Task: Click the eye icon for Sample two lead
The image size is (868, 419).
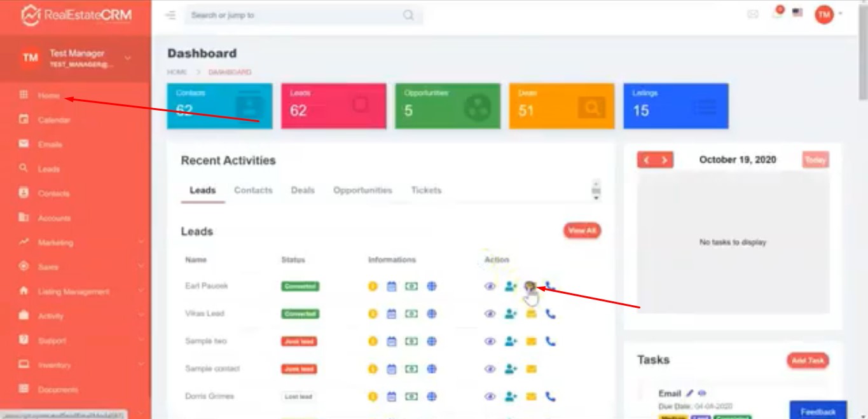Action: [490, 341]
